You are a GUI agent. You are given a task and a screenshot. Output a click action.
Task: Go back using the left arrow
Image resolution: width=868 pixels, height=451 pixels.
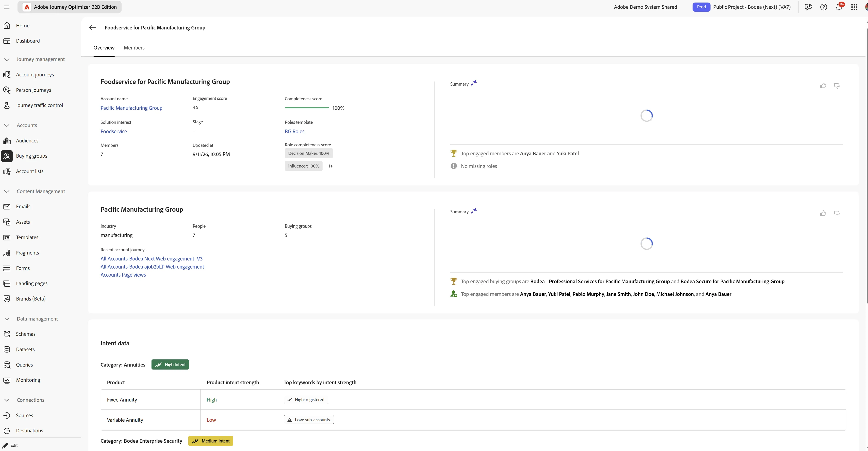(x=92, y=28)
